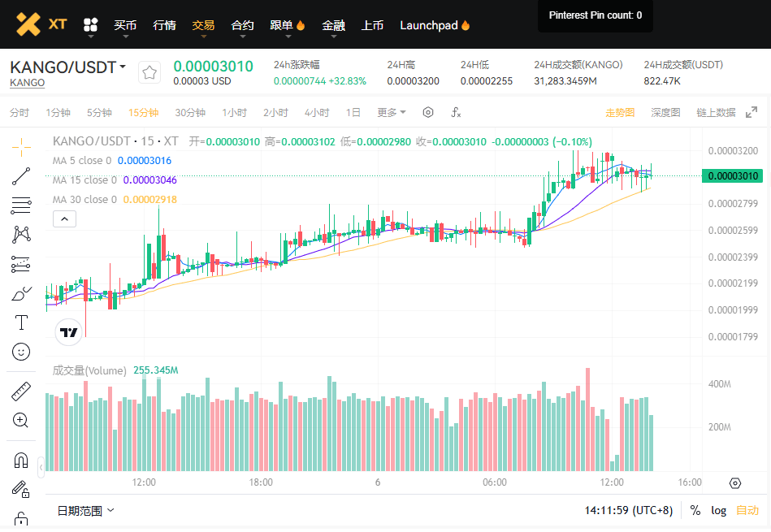Select the brush drawing tool
Viewport: 771px width, 532px height.
coord(21,294)
